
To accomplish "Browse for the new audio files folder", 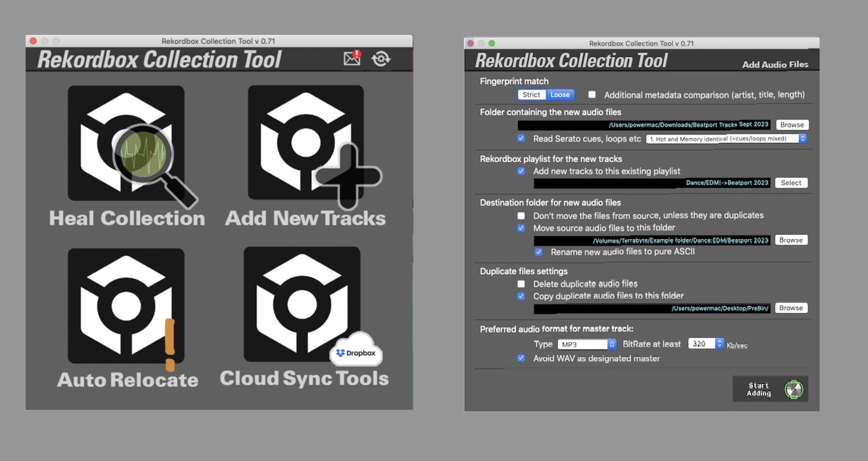I will point(791,124).
